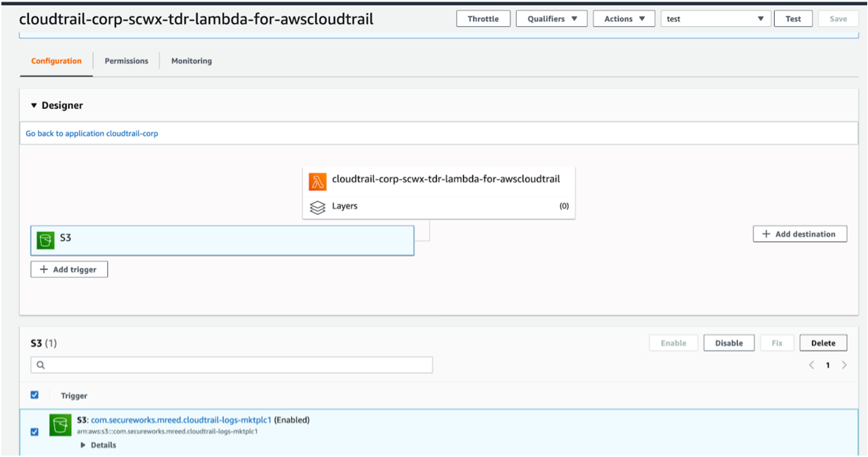Click into the S3 triggers search field
Viewport: 868px width, 457px height.
tap(231, 365)
